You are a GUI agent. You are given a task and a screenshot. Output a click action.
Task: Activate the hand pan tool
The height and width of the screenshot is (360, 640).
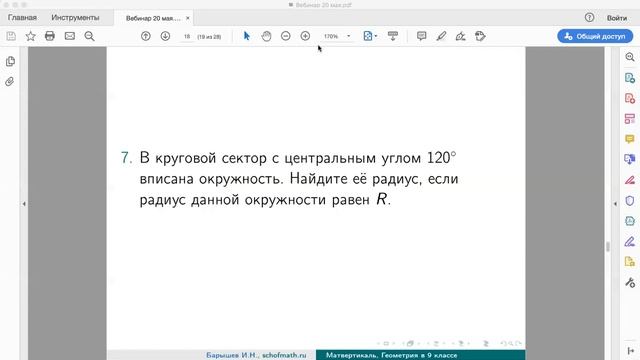click(x=266, y=36)
